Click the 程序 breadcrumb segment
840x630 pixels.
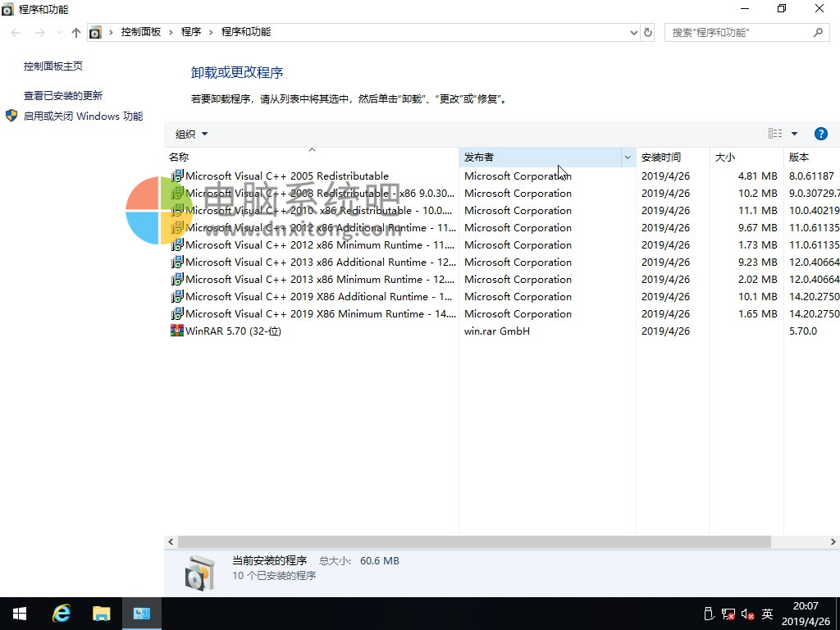coord(190,32)
